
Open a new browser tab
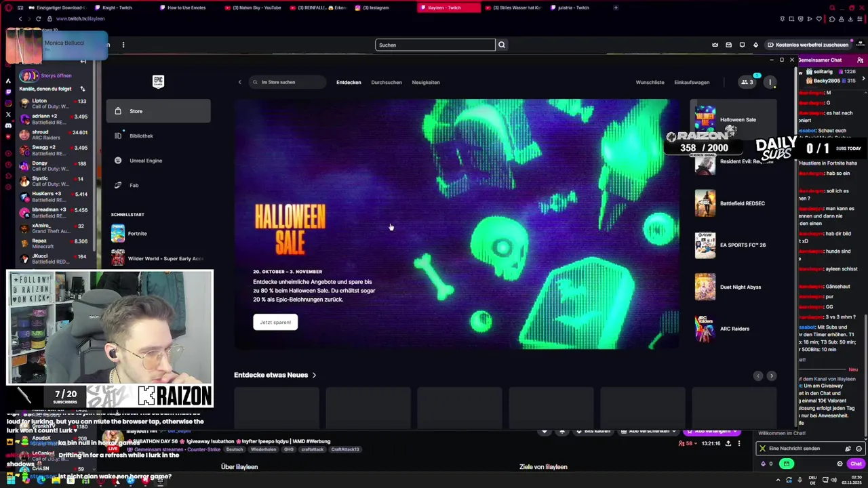click(616, 7)
